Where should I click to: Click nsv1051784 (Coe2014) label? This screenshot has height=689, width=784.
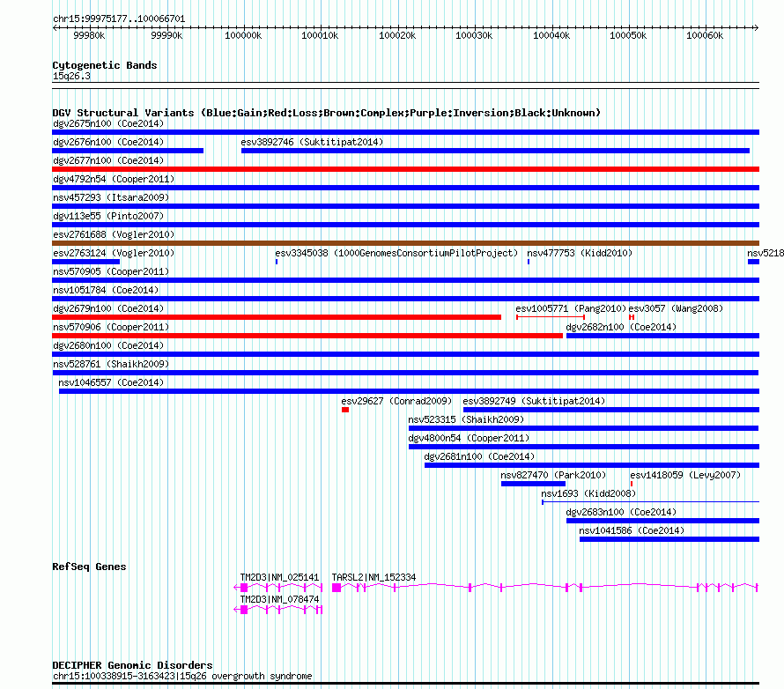(x=106, y=290)
